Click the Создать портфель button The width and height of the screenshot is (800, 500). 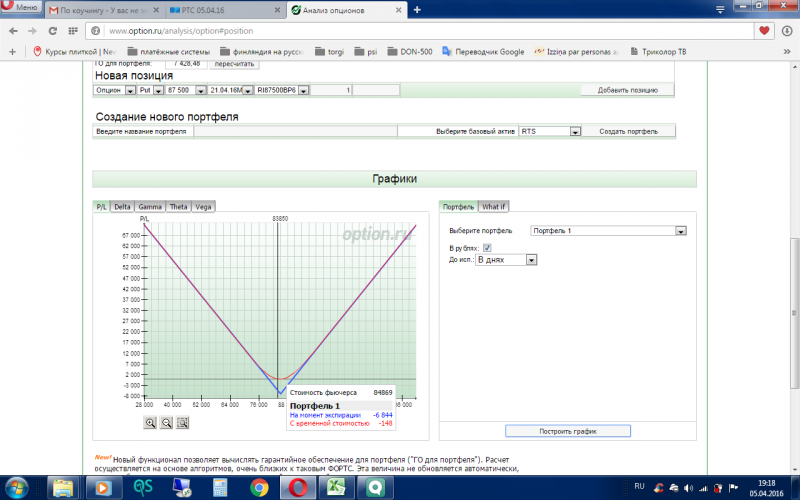click(x=629, y=132)
